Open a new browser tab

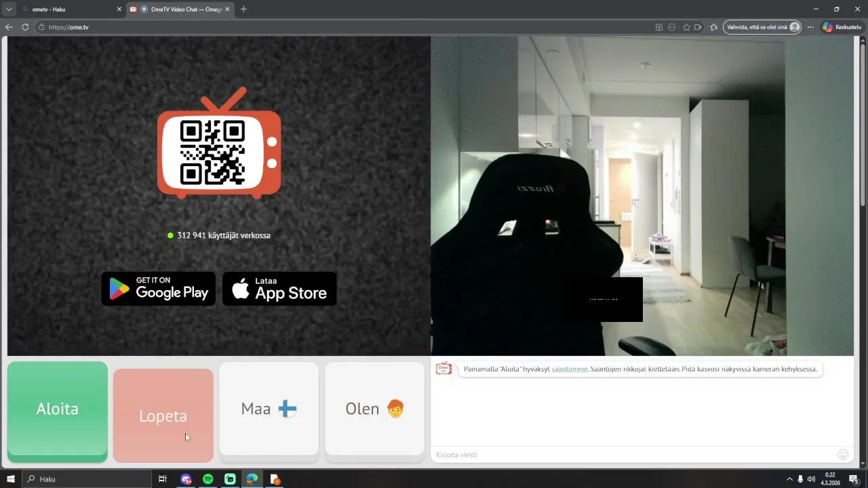[x=243, y=9]
